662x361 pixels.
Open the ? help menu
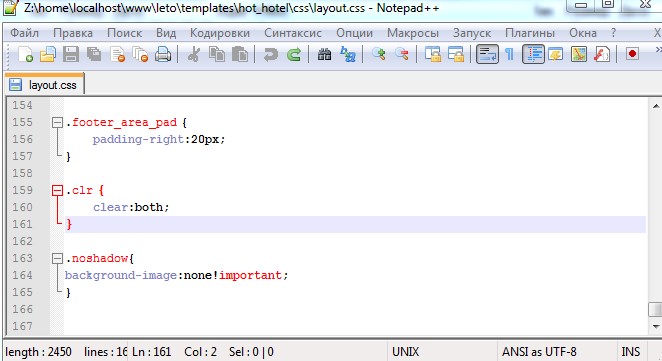coord(613,33)
